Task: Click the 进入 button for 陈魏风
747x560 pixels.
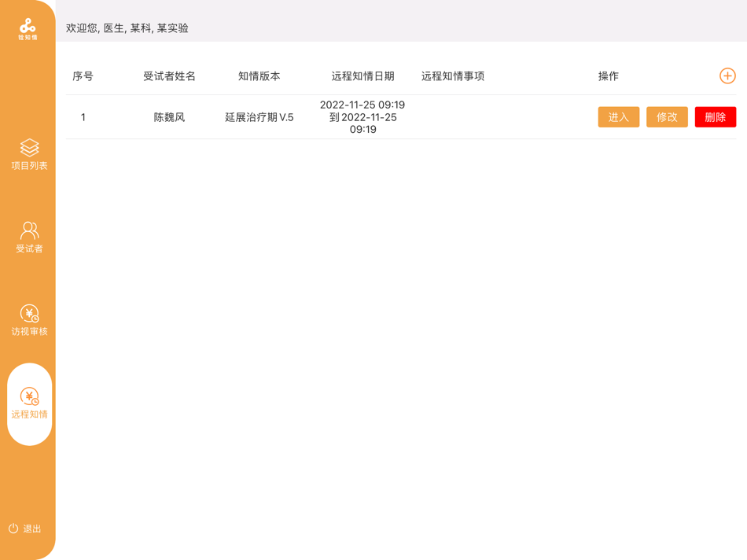Action: click(x=619, y=116)
